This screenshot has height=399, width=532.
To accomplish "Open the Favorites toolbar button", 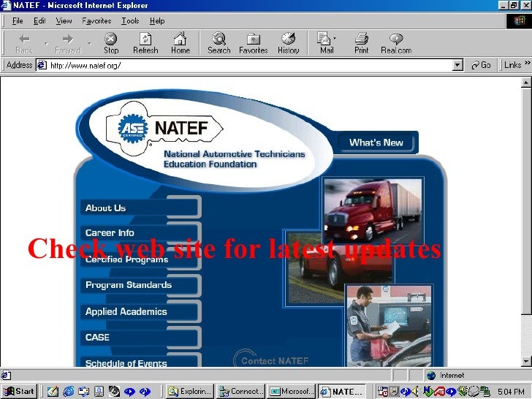I will (x=254, y=43).
